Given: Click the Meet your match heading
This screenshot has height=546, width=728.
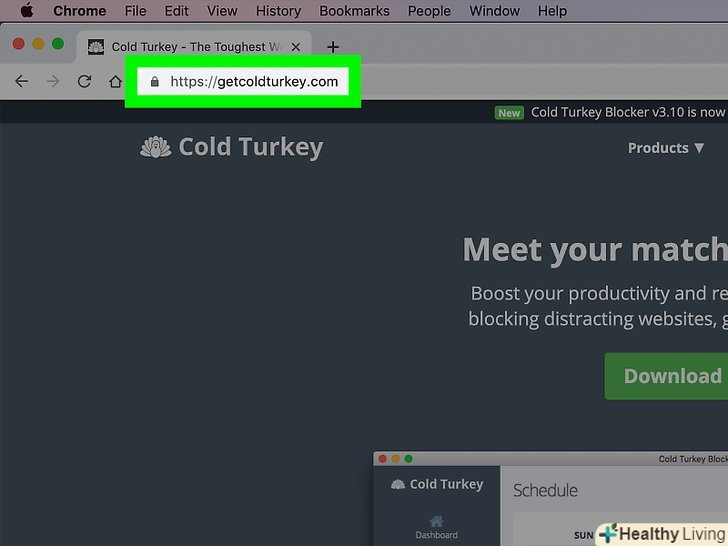Looking at the screenshot, I should click(x=595, y=250).
